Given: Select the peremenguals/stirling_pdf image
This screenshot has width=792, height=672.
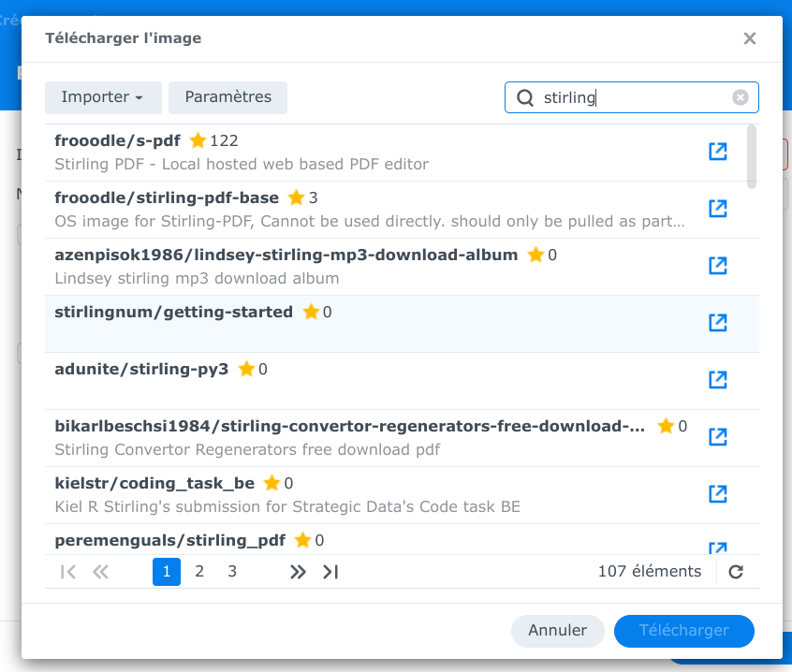Looking at the screenshot, I should click(402, 539).
